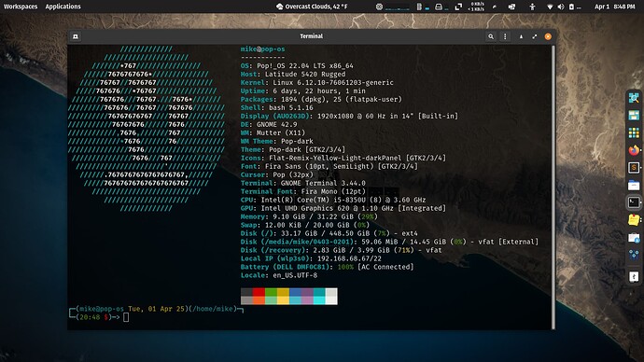Click the terminal vertical scrollbar
The image size is (644, 362).
tap(553, 188)
